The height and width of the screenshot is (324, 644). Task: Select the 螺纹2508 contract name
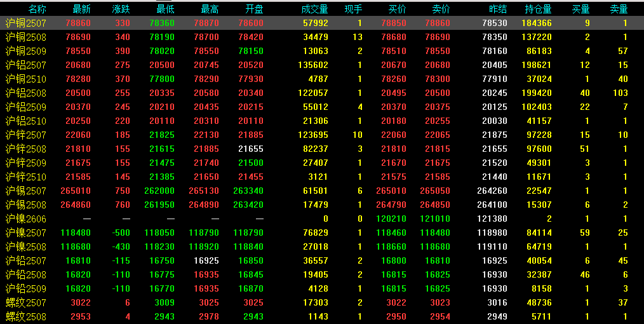26,316
